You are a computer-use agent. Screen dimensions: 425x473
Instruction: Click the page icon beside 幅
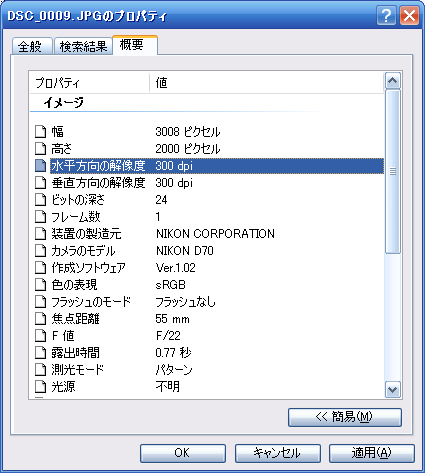point(40,132)
